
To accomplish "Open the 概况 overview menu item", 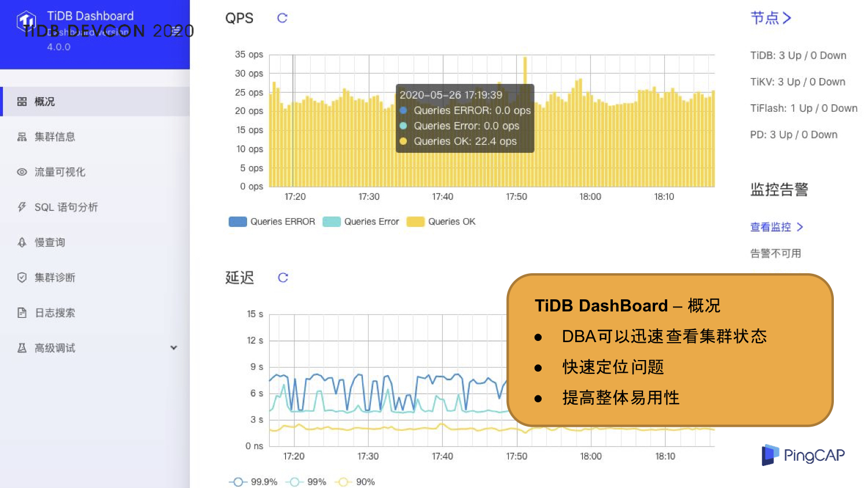I will click(x=95, y=102).
